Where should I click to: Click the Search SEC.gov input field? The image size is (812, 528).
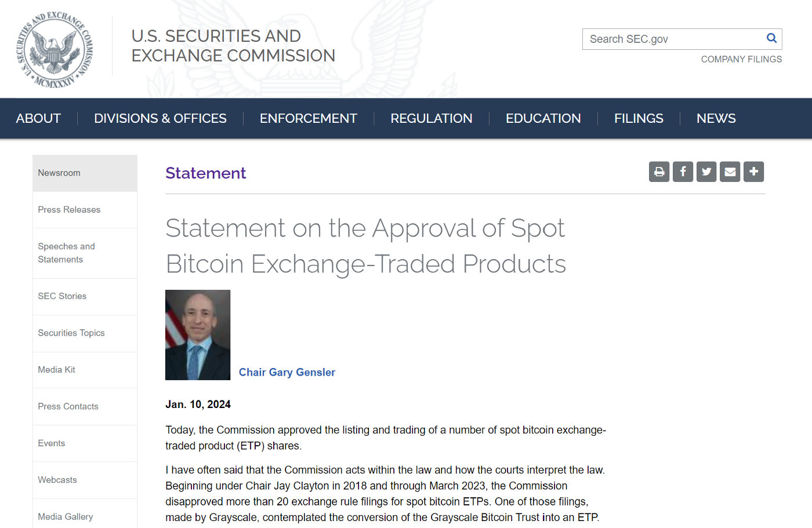(673, 39)
